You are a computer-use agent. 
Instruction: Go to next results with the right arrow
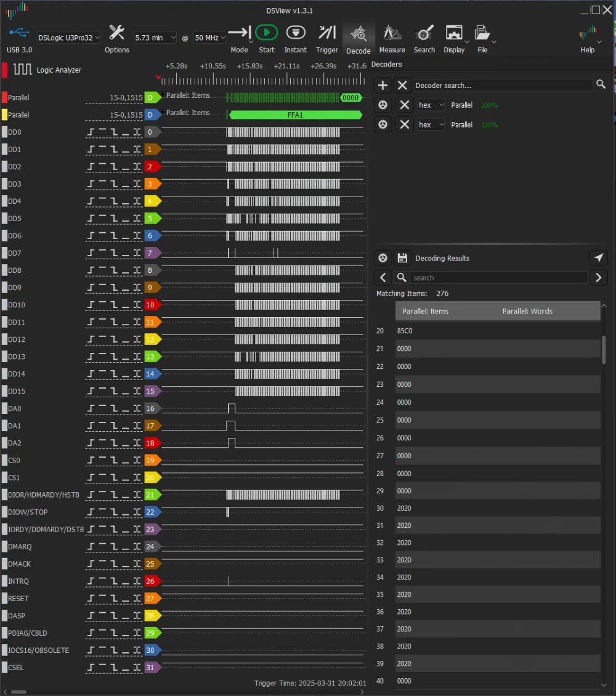[x=598, y=277]
